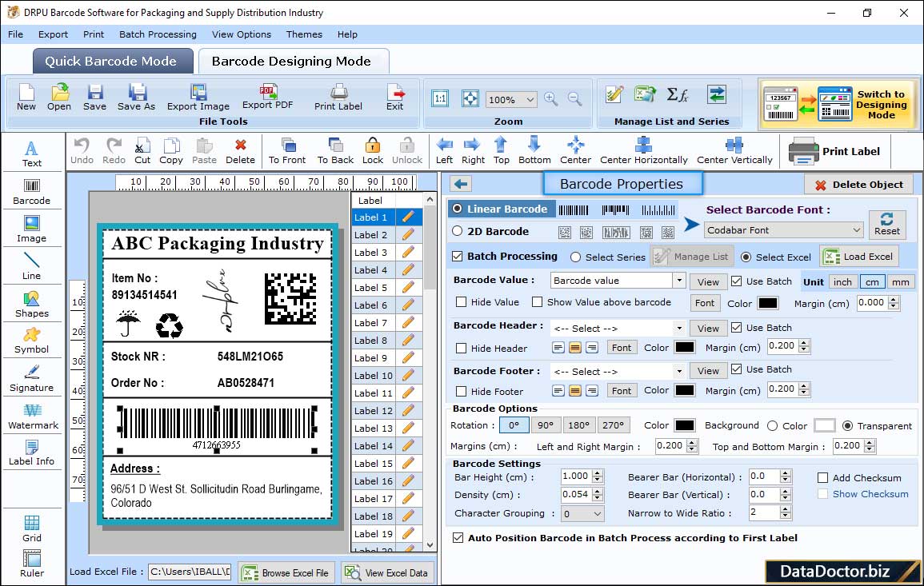Toggle the Batch Processing checkbox
The image size is (924, 586).
458,256
